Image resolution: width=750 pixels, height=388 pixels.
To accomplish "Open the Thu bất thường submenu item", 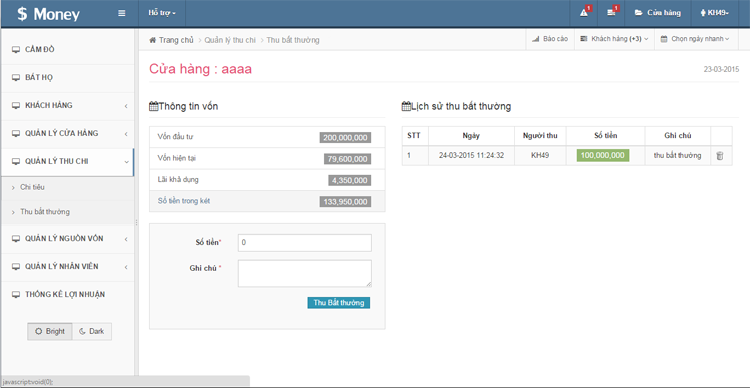I will pyautogui.click(x=67, y=212).
